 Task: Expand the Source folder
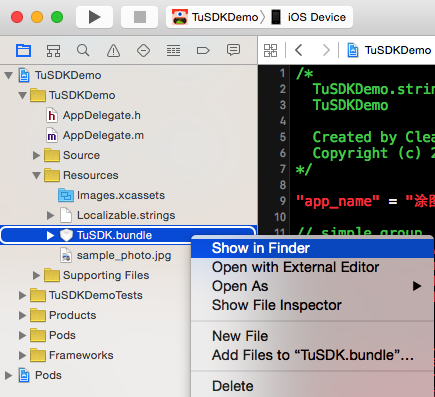click(36, 155)
